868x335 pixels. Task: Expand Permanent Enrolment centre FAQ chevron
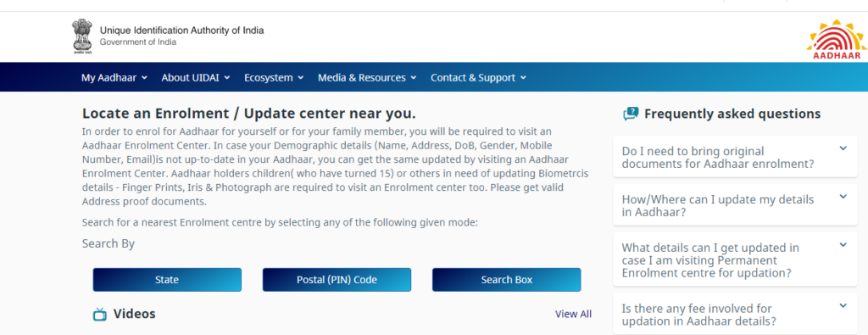coord(843,245)
